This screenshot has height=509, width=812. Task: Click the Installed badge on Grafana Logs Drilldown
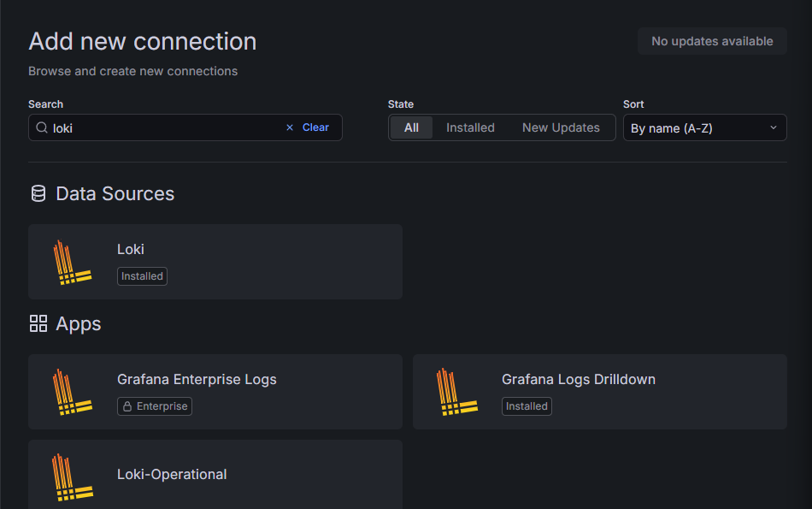pyautogui.click(x=527, y=405)
